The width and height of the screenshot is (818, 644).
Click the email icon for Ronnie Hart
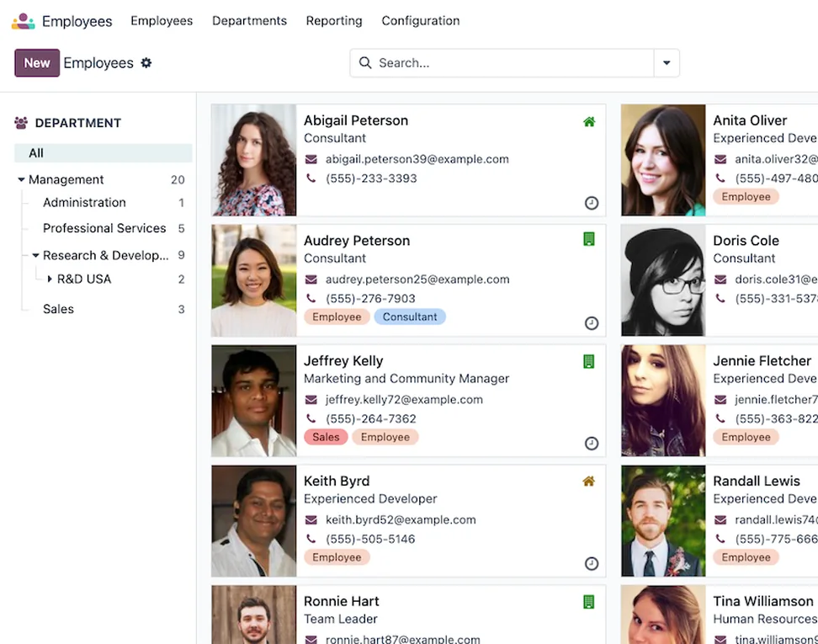(x=311, y=639)
